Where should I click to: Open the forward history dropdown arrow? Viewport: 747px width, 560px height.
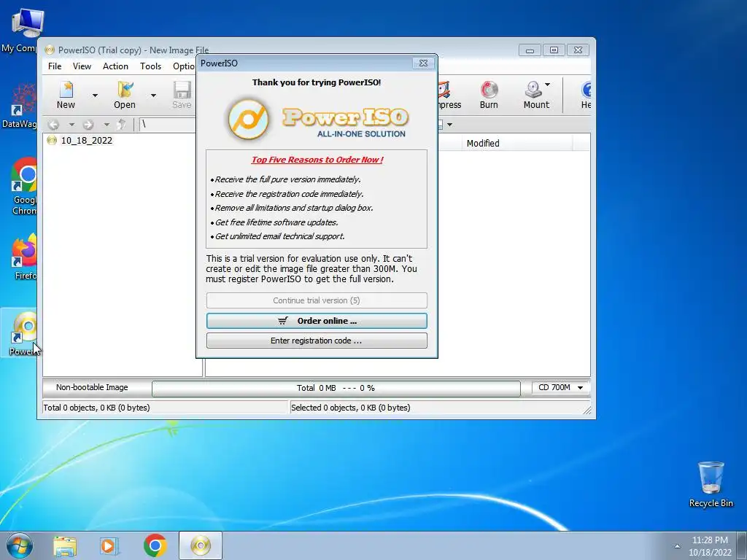107,125
